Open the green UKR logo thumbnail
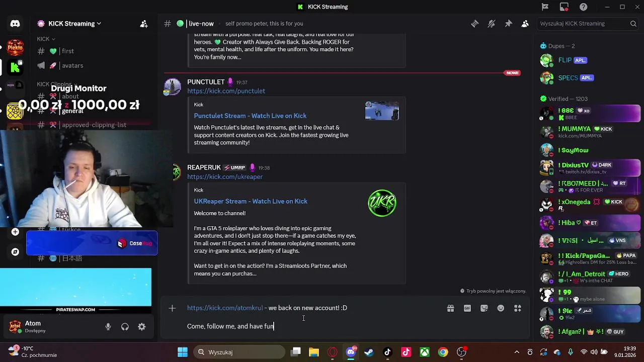Image resolution: width=644 pixels, height=362 pixels. coord(382,203)
